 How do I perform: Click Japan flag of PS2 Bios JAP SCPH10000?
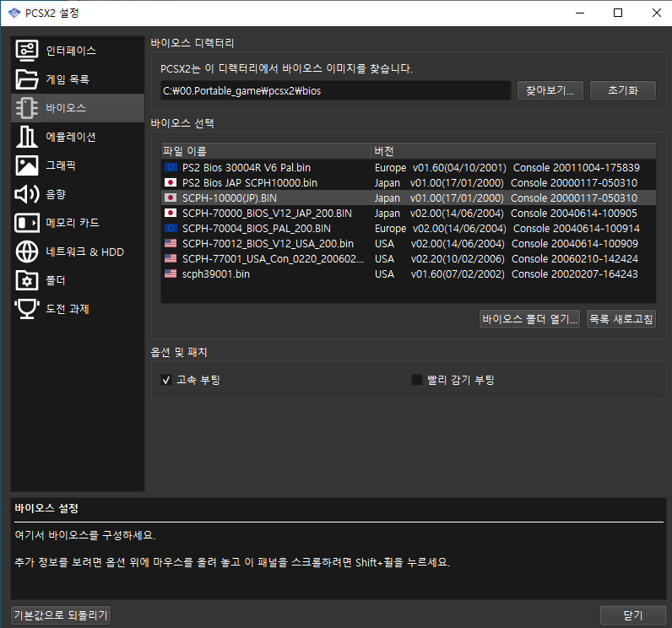(171, 182)
